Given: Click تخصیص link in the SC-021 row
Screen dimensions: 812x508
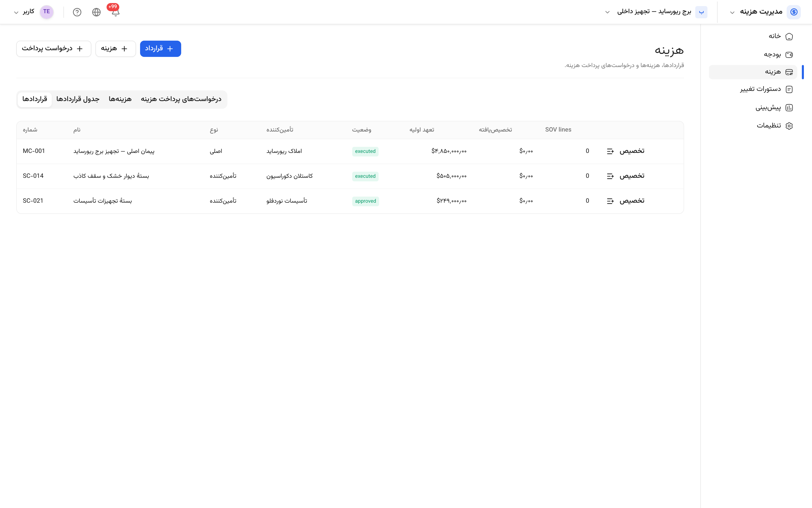Looking at the screenshot, I should click(632, 201).
